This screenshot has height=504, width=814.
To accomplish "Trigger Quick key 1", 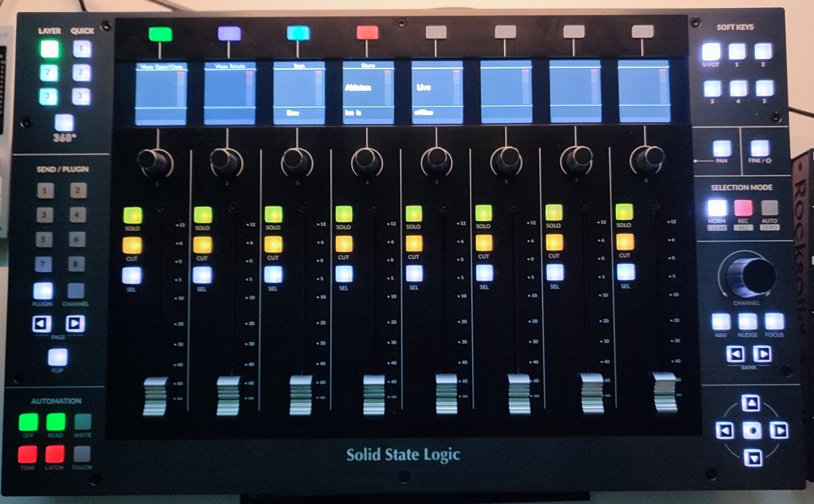I will click(82, 49).
